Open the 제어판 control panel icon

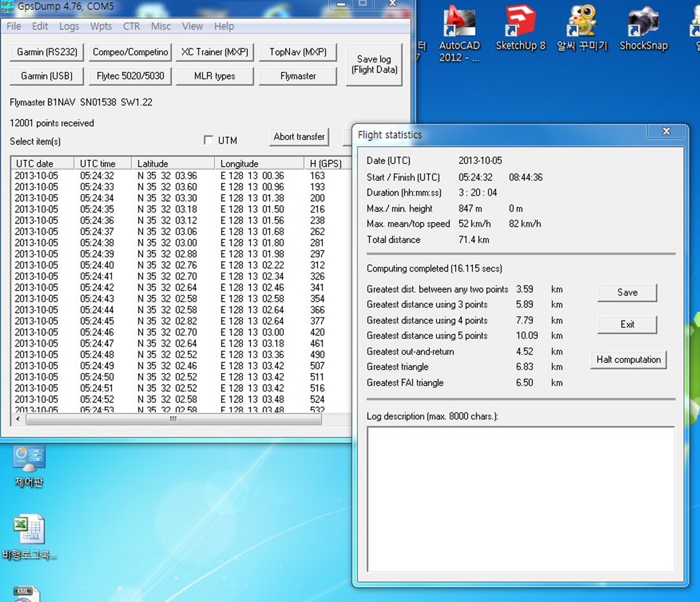29,466
